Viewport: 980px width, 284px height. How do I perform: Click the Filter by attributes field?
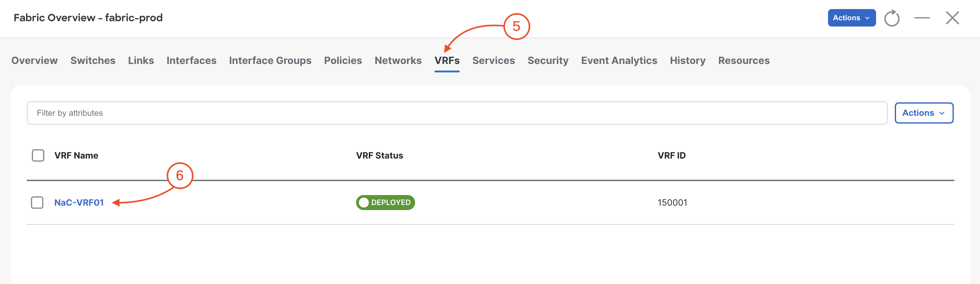pos(457,113)
